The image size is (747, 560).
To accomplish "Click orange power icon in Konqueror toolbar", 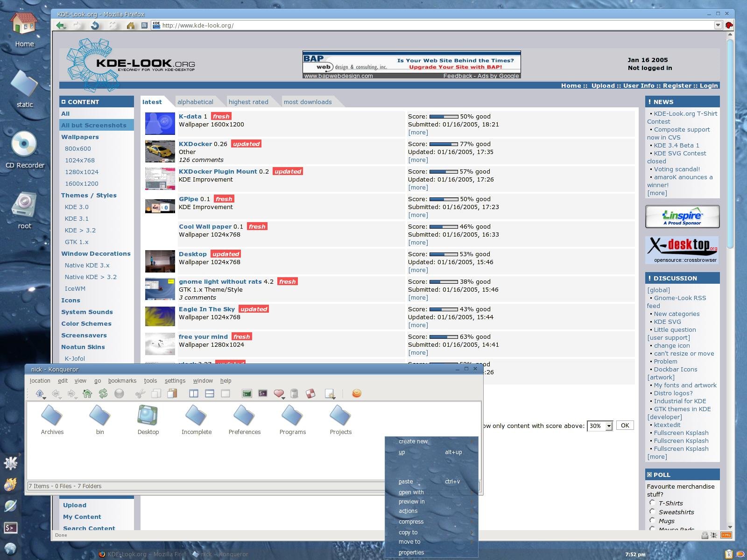I will pos(357,393).
